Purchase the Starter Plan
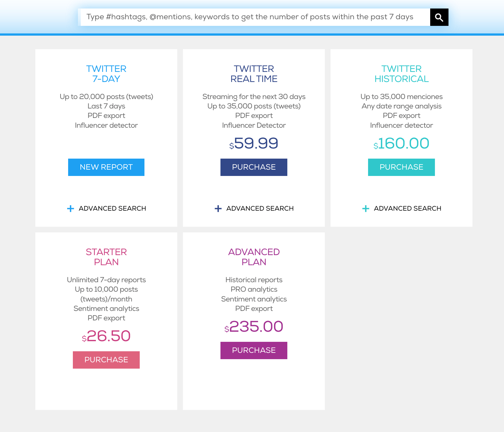 click(x=106, y=359)
